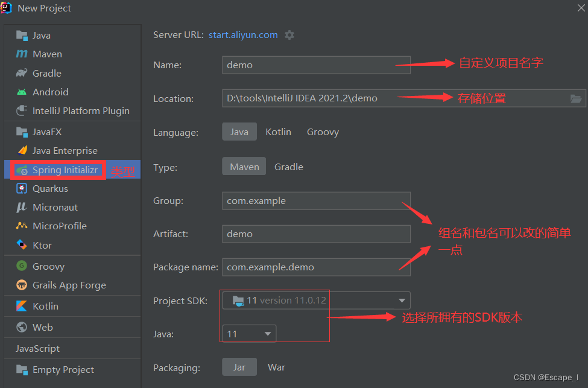Select the Maven icon in sidebar
Screen dimensions: 588x388
pos(22,54)
